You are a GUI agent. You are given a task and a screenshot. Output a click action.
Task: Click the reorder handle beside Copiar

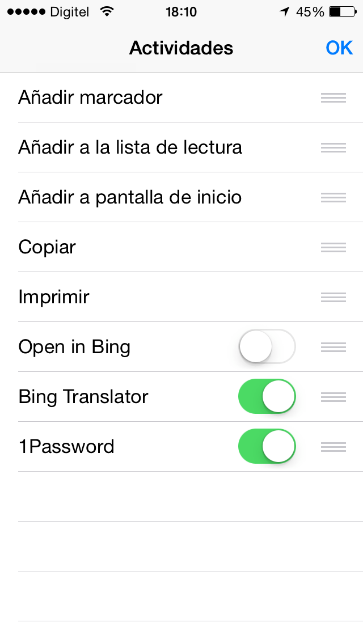[x=333, y=247]
